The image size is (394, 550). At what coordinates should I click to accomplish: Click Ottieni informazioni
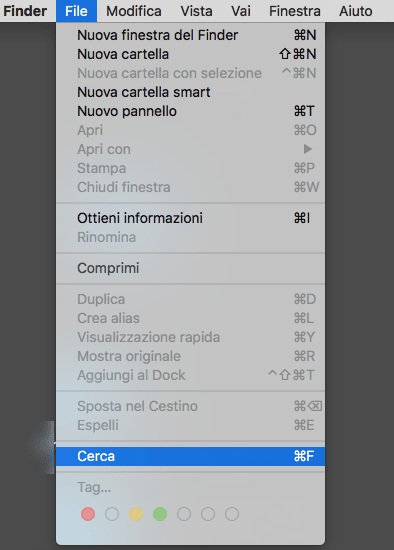[191, 218]
